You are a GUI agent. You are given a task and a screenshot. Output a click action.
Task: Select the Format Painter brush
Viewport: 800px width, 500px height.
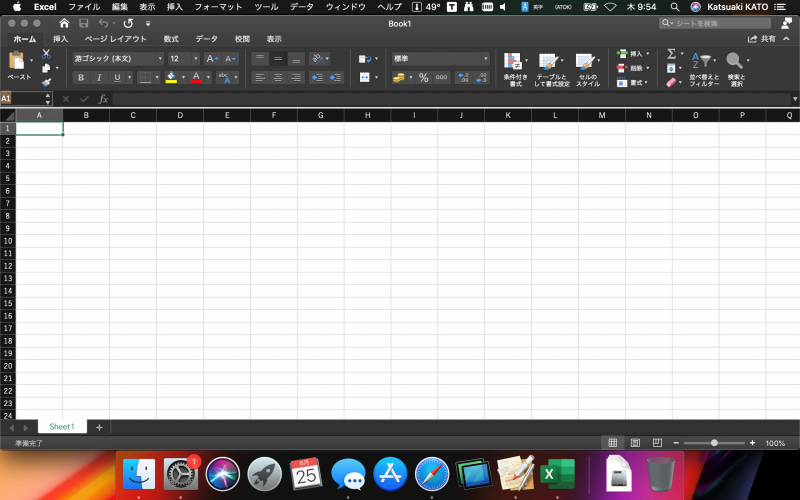[x=46, y=82]
